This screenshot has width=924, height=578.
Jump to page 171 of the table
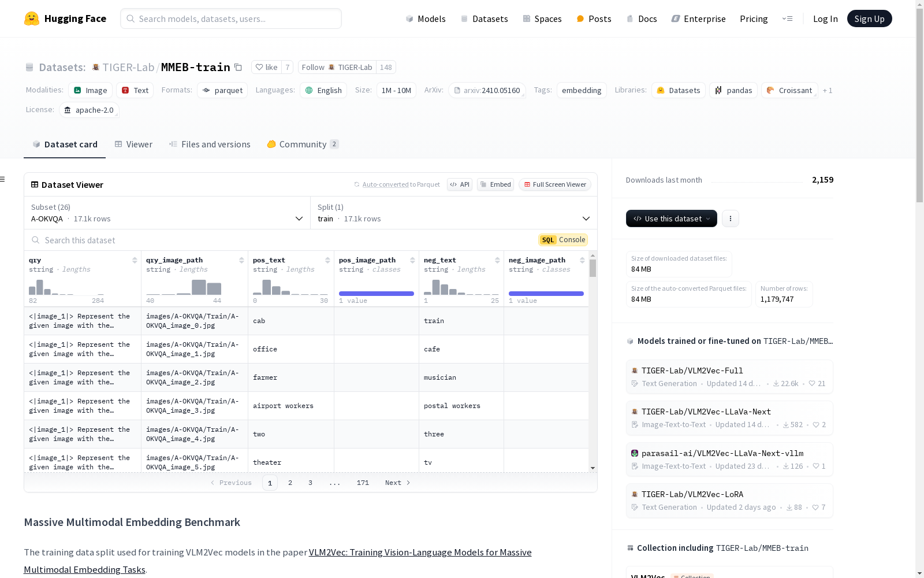click(x=363, y=483)
